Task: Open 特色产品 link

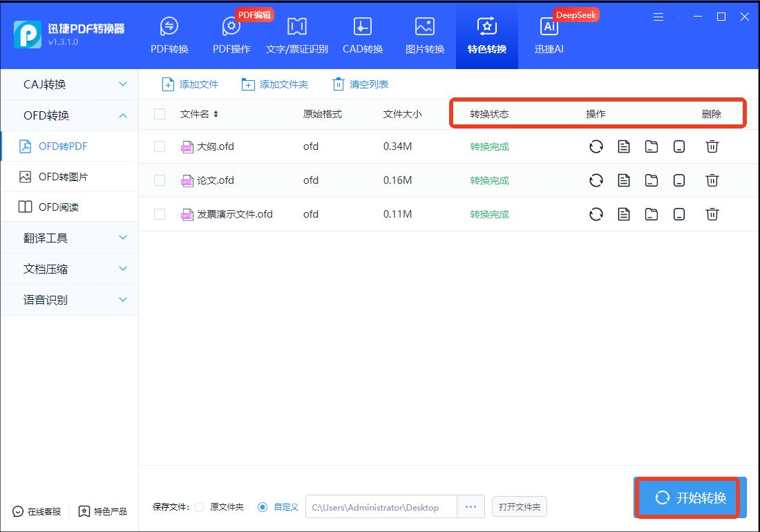Action: [103, 512]
